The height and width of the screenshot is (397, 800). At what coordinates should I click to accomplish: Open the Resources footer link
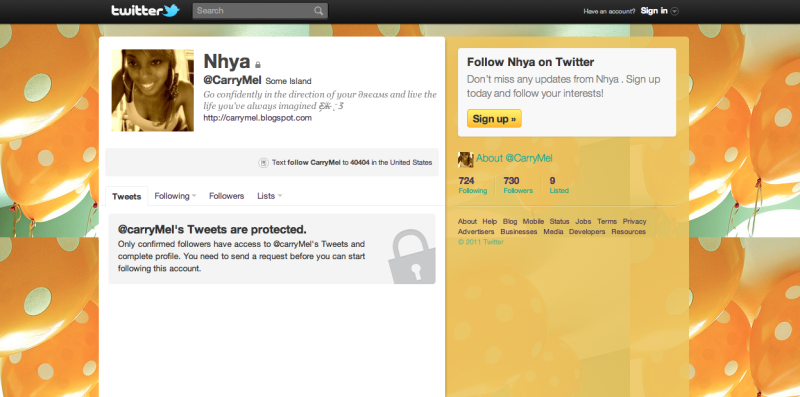(629, 232)
